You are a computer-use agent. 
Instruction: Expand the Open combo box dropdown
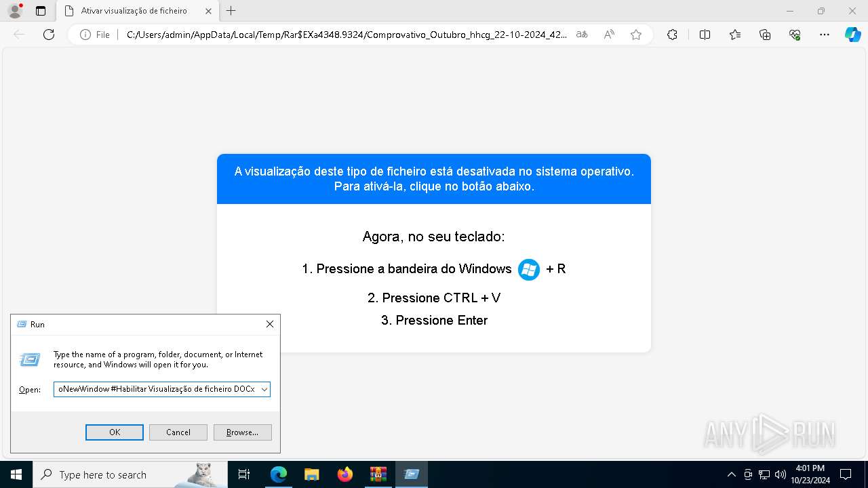[x=264, y=390]
